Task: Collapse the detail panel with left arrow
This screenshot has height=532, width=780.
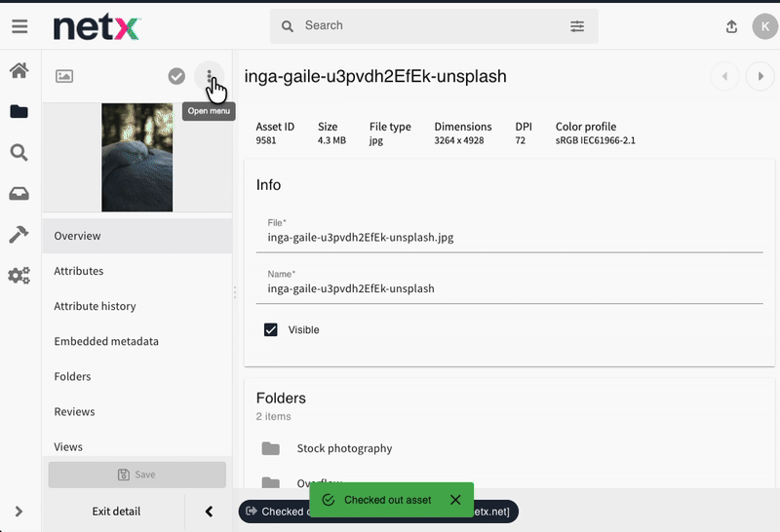Action: click(209, 511)
